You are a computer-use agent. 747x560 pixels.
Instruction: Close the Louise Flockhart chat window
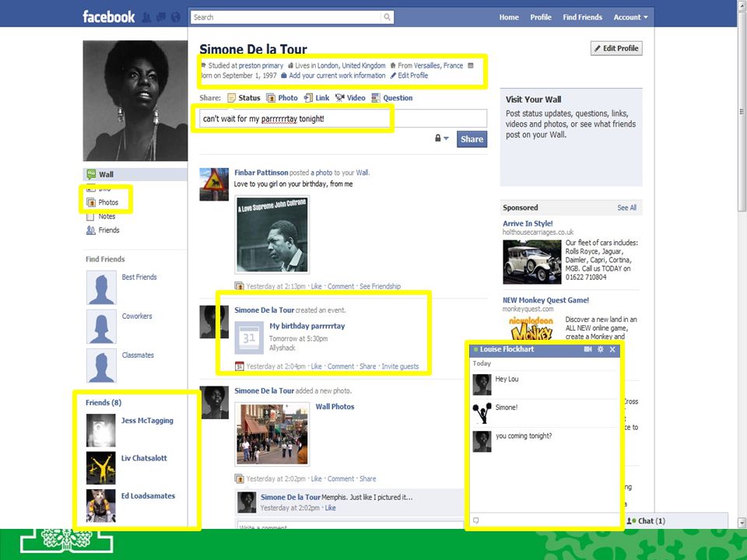612,349
